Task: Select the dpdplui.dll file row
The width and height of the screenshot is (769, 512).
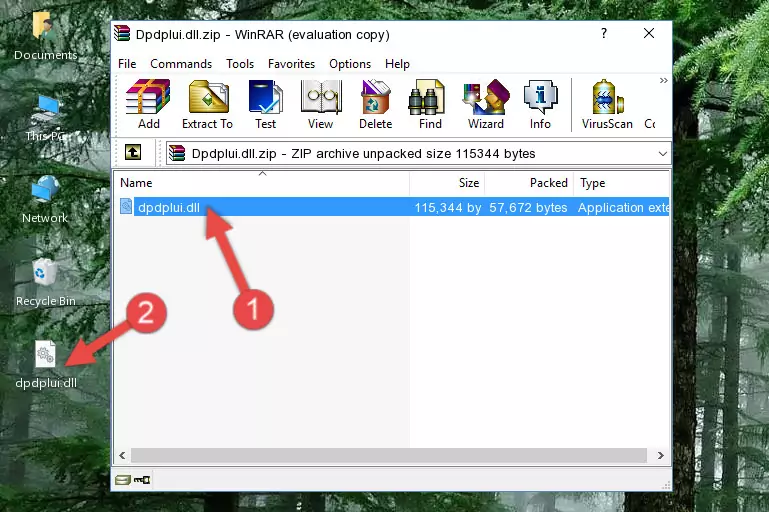Action: [394, 207]
